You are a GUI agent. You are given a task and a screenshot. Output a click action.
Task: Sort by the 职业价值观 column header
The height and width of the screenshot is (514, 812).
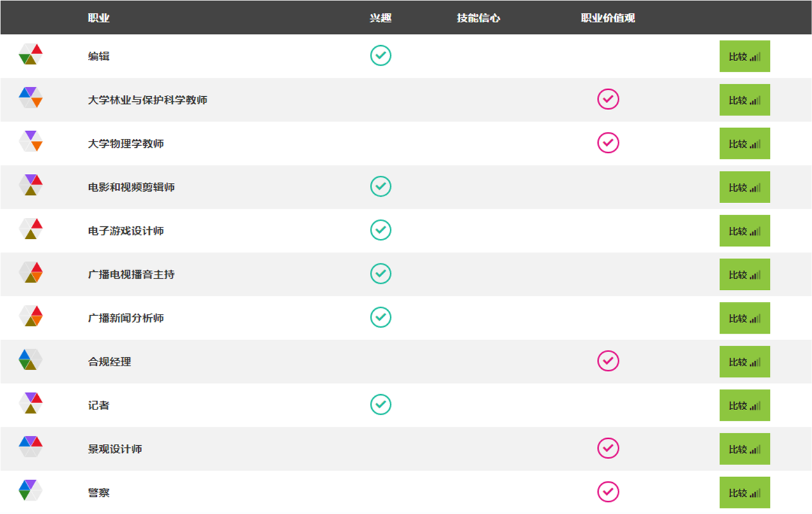(608, 18)
